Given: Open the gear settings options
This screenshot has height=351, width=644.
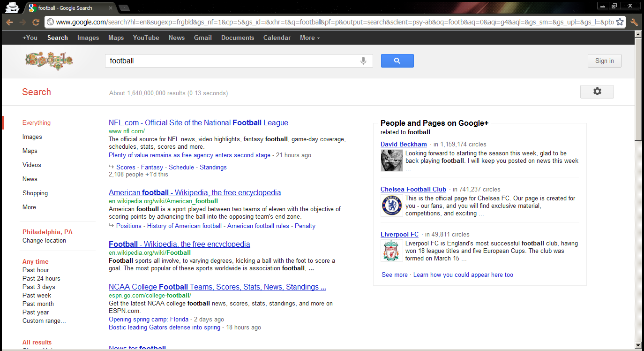Looking at the screenshot, I should tap(597, 92).
